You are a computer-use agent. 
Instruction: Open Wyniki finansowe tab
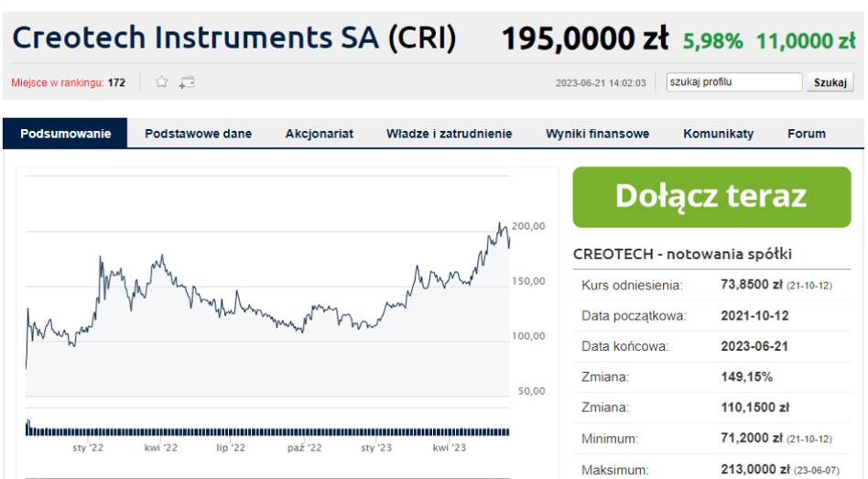coord(597,134)
